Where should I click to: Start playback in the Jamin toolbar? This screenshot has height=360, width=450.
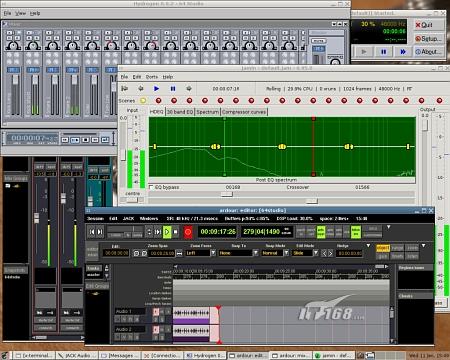156,88
